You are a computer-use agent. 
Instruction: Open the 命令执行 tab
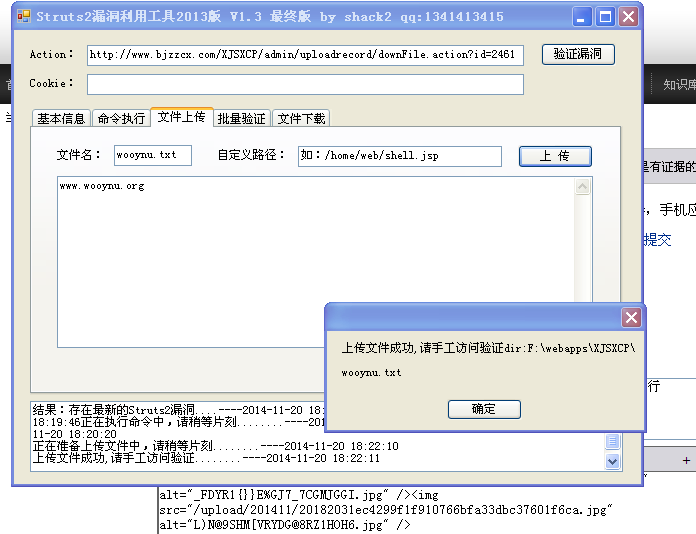click(121, 119)
